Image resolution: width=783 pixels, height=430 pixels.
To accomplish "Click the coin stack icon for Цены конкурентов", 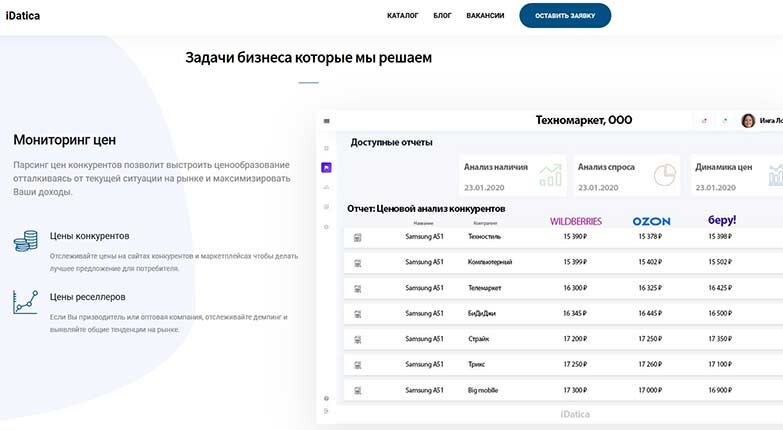I will click(25, 241).
